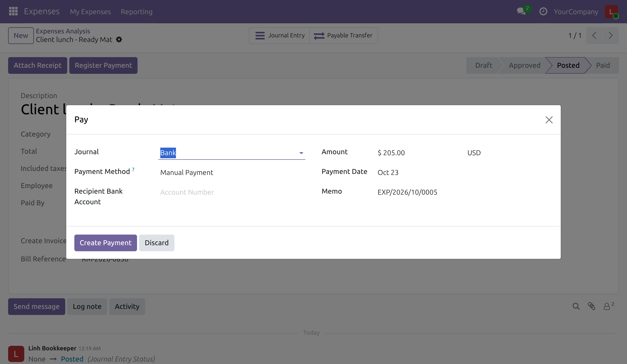The width and height of the screenshot is (627, 364).
Task: Open the record settings gear icon
Action: pyautogui.click(x=119, y=39)
